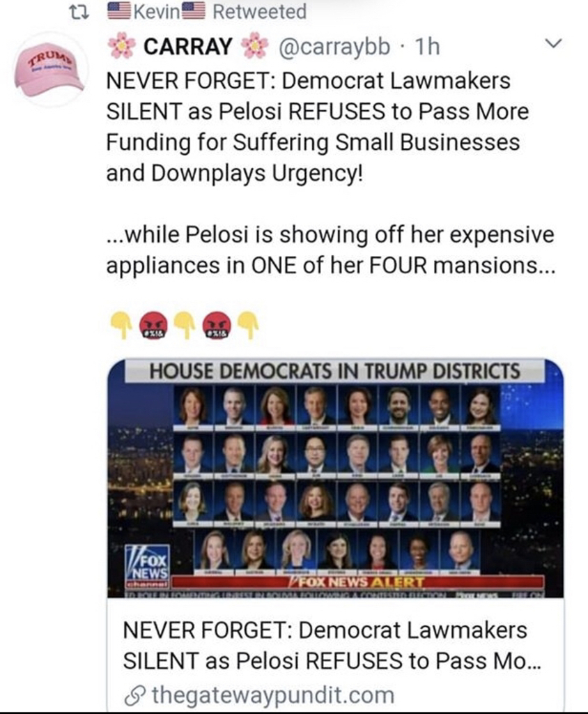This screenshot has height=714, width=588.
Task: Click the second angry cursing face emoji
Action: (217, 325)
